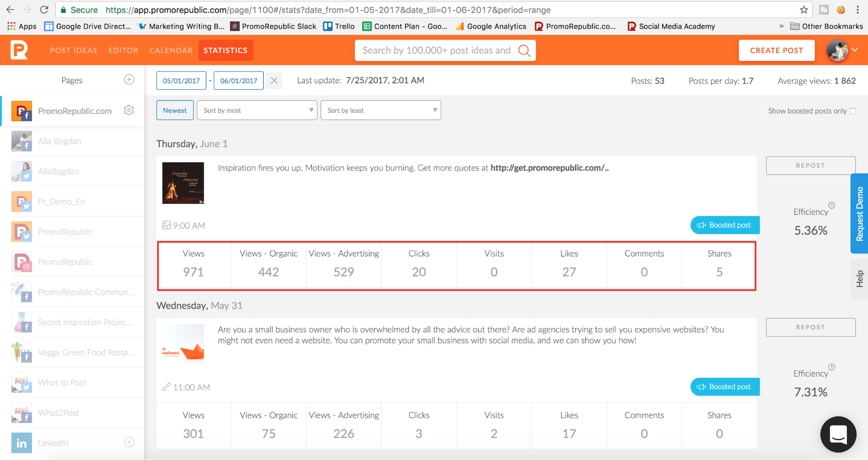Viewport: 868px width, 460px height.
Task: Open Other Bookmarks folder
Action: [x=826, y=26]
